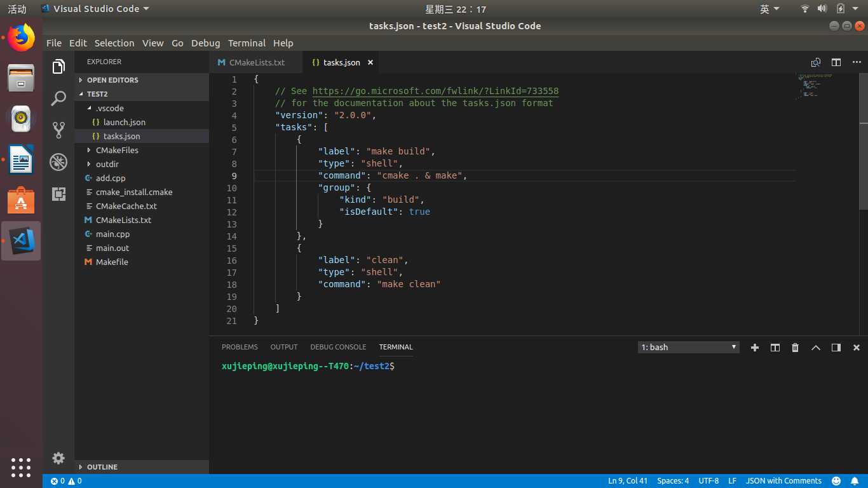Viewport: 868px width, 488px height.
Task: Open the Terminal menu
Action: (247, 43)
